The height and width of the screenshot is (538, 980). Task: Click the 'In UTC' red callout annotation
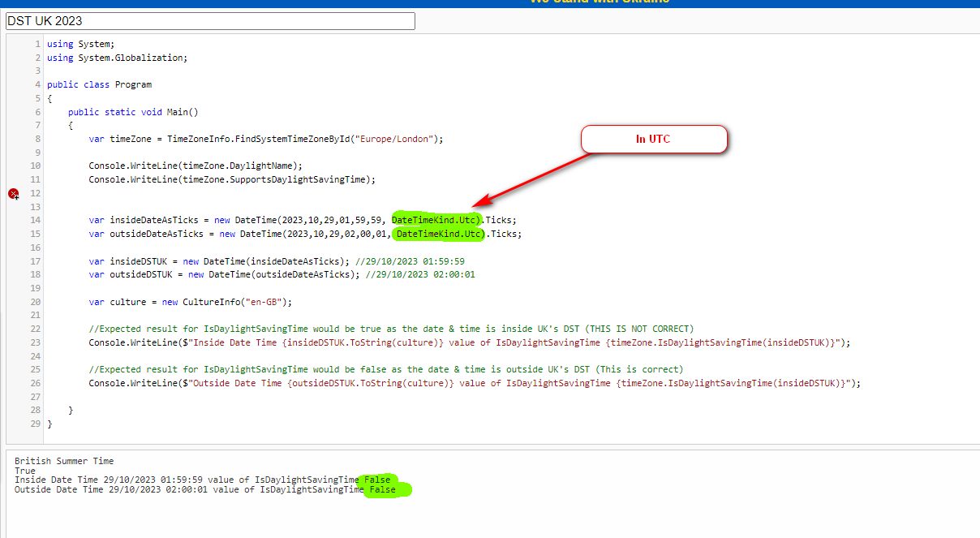pos(654,139)
